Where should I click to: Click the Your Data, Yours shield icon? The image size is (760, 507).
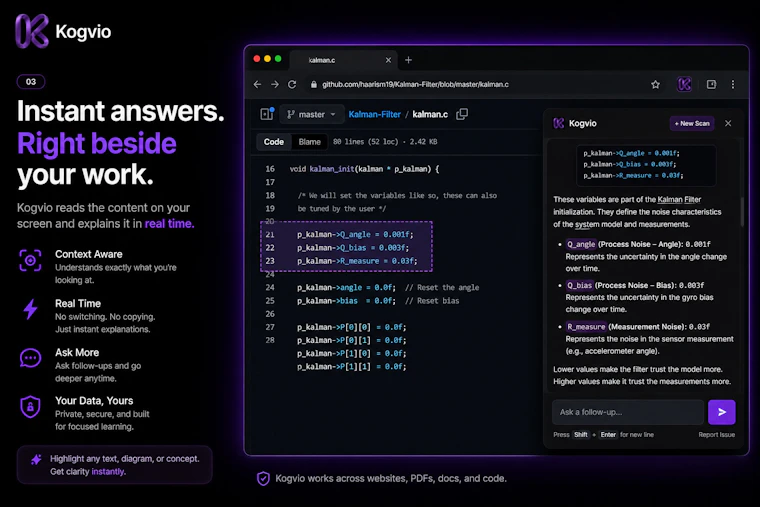tap(30, 407)
